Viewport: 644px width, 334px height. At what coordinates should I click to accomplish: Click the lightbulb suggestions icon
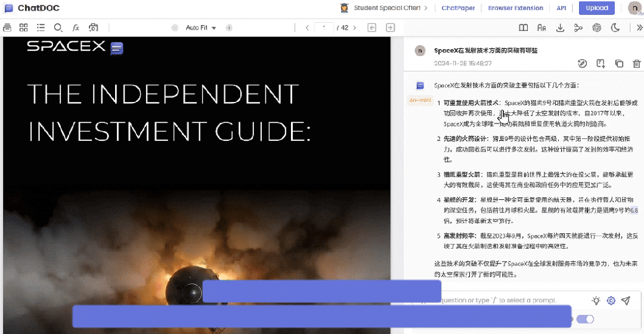pyautogui.click(x=596, y=301)
